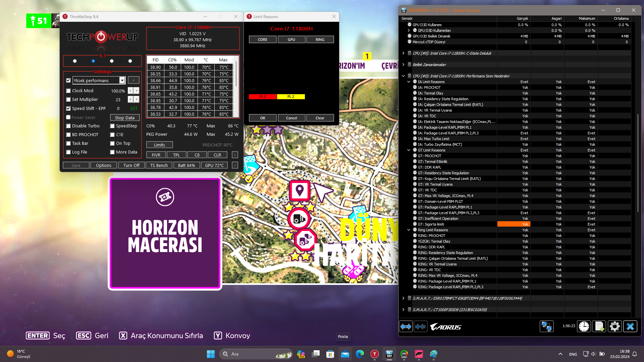The image size is (644, 362).
Task: Open HWiNFO network remote monitoring icon
Action: pos(546,326)
